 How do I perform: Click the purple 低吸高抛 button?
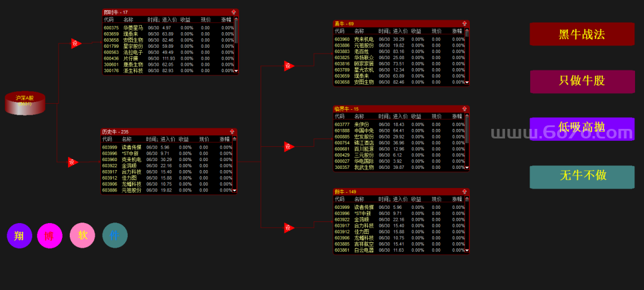[581, 128]
